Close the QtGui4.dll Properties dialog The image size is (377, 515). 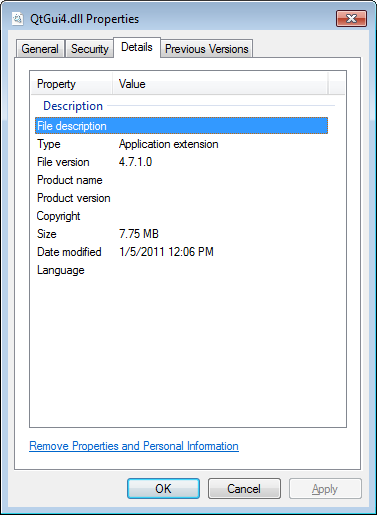(x=351, y=18)
